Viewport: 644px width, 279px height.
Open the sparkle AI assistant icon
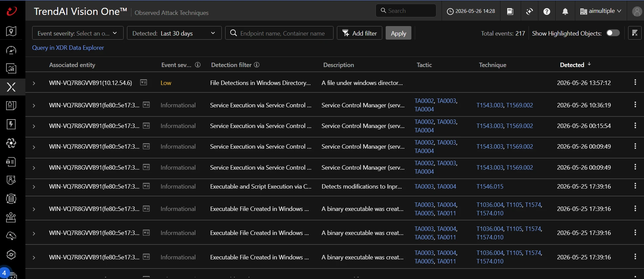pos(530,12)
